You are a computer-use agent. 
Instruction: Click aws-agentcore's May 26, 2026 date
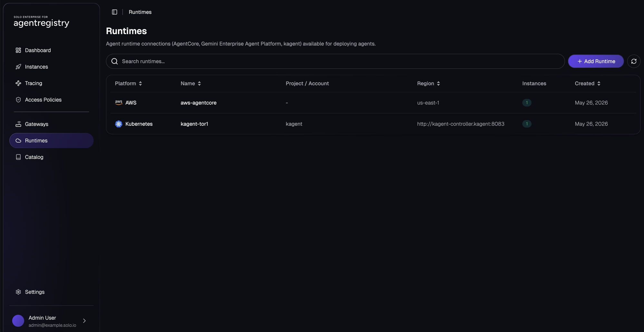[x=591, y=103]
